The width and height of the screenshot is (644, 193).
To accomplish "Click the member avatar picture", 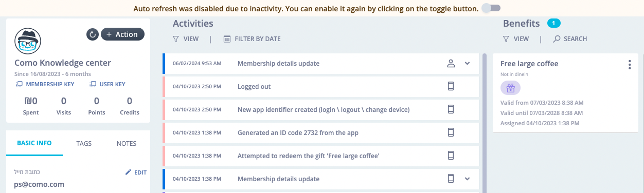I will tap(28, 41).
